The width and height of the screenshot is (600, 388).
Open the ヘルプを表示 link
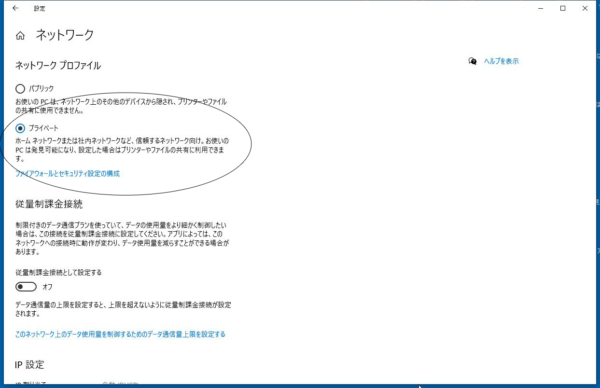[x=501, y=61]
